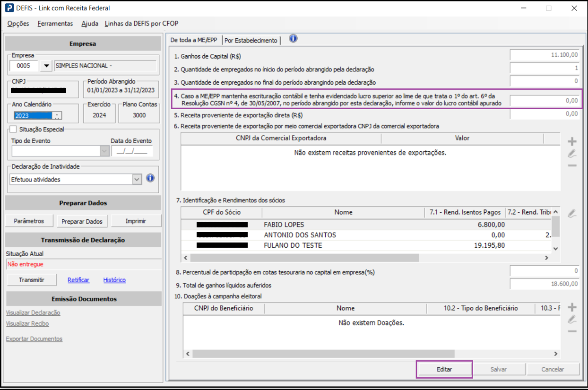Expand the Declaração de Inatividade dropdown
Screen dimensions: 588x390
[x=137, y=179]
